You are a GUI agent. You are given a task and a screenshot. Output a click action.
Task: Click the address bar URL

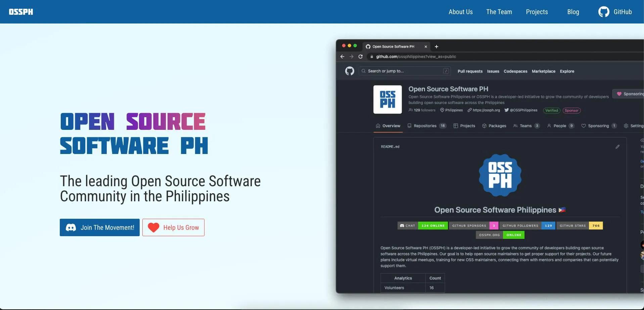tap(416, 57)
